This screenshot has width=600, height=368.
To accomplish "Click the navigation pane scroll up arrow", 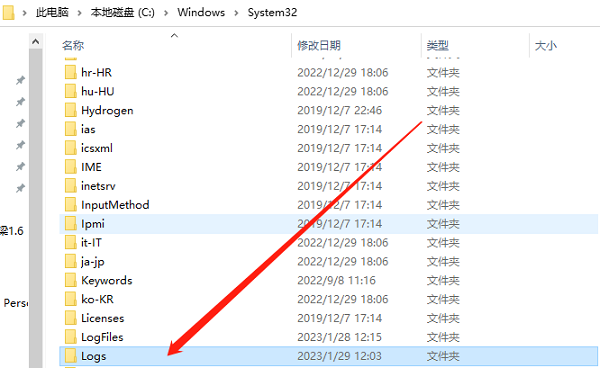I will [36, 41].
